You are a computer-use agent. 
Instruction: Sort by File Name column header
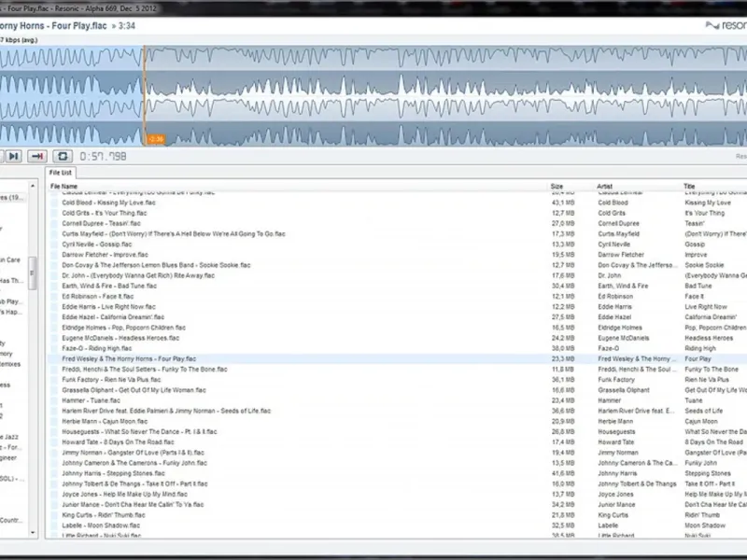click(63, 186)
